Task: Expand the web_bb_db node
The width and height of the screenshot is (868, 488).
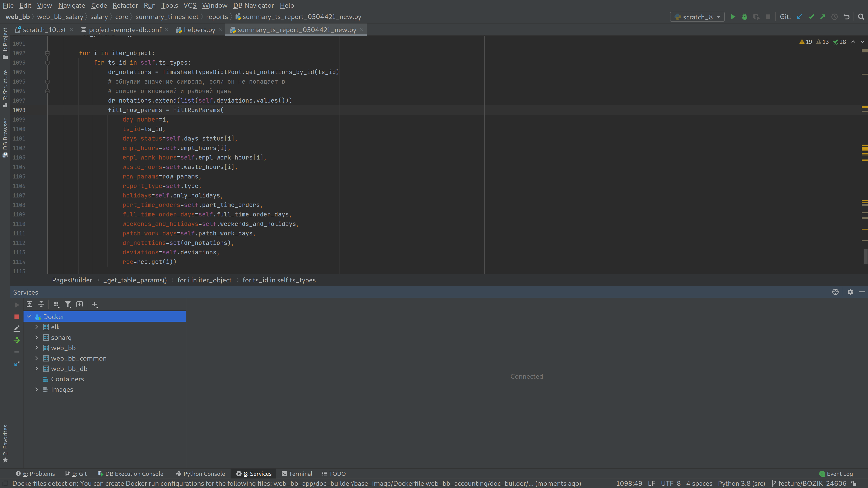Action: (x=37, y=369)
